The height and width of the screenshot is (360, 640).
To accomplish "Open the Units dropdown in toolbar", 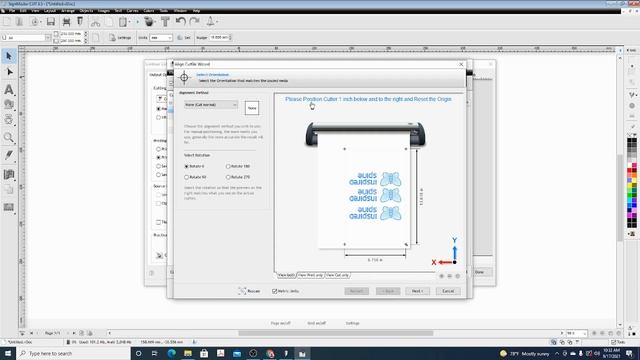I will pos(161,38).
